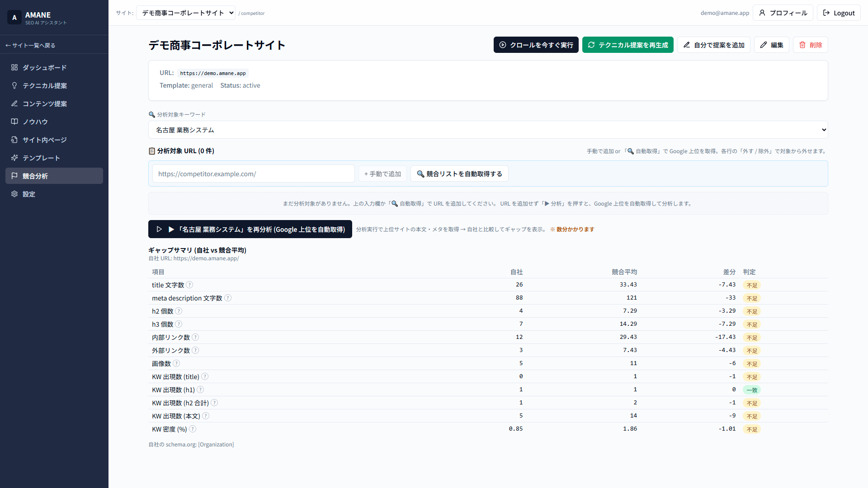Screen dimensions: 868x488
Task: Click help icon next to KW 出現数 (h2 合計)
Action: [x=214, y=403]
